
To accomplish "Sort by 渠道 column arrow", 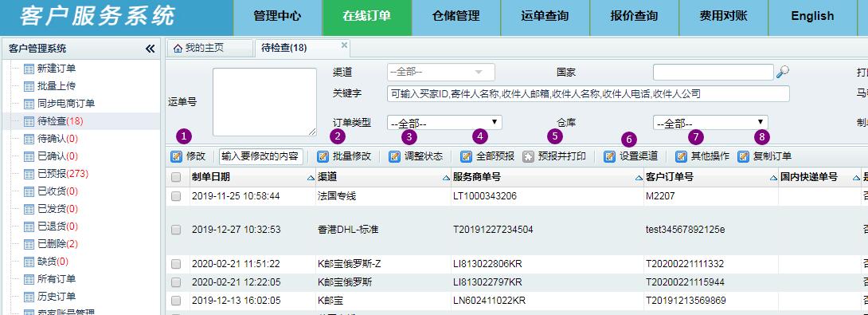I will point(446,178).
